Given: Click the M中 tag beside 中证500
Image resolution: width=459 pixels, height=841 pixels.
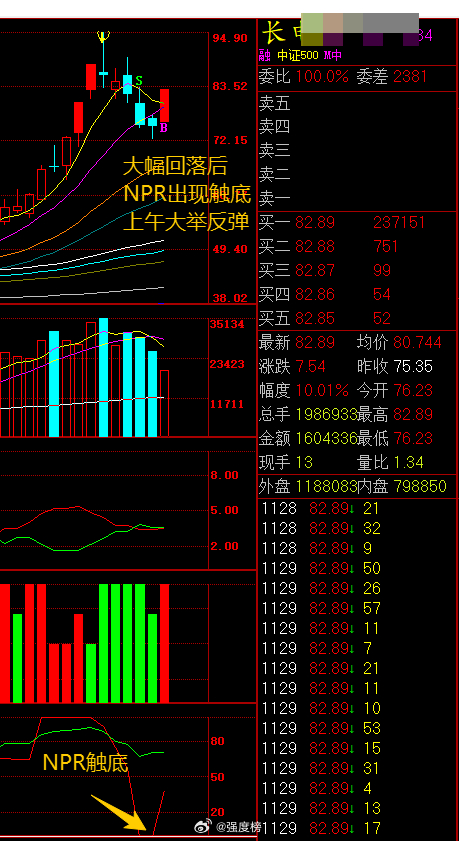Looking at the screenshot, I should (332, 55).
